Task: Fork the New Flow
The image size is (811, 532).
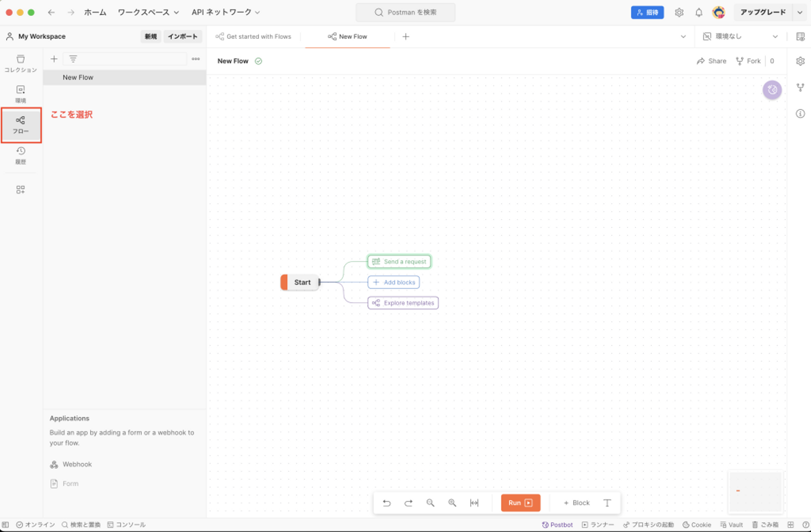Action: [748, 61]
